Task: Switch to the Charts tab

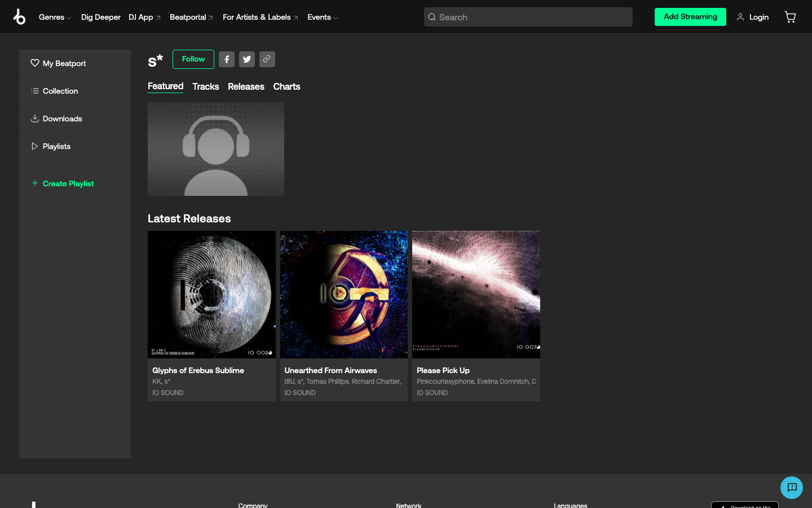Action: (286, 86)
